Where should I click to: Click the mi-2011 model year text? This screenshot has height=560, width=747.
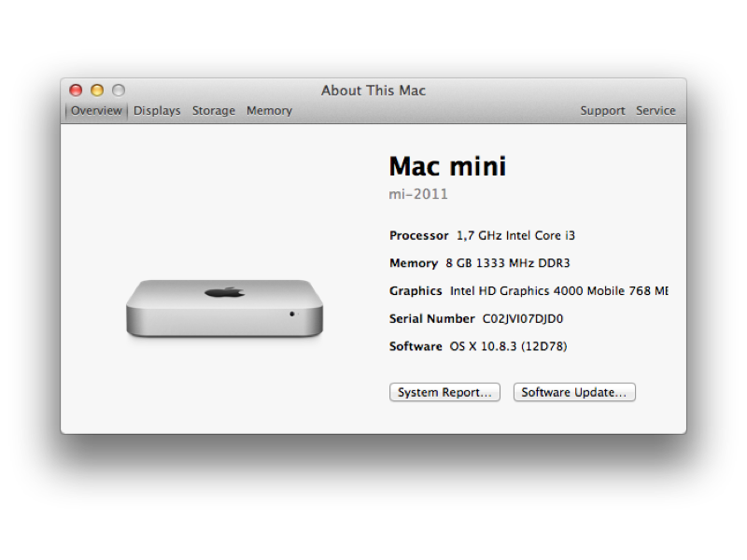click(x=418, y=194)
